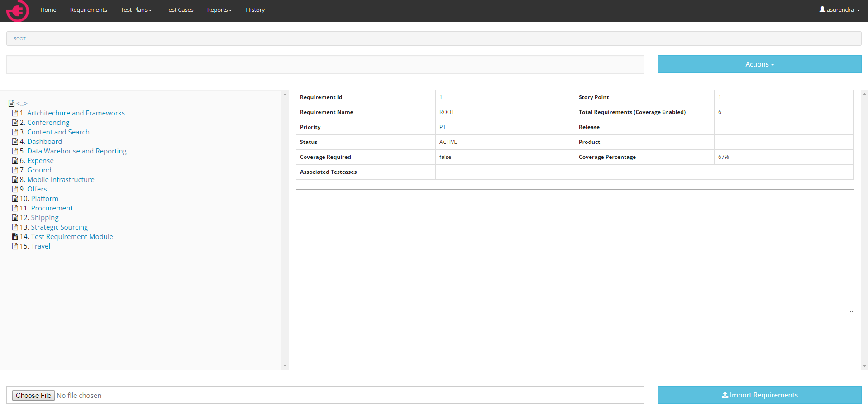
Task: Open the Requirements menu item
Action: pyautogui.click(x=89, y=10)
